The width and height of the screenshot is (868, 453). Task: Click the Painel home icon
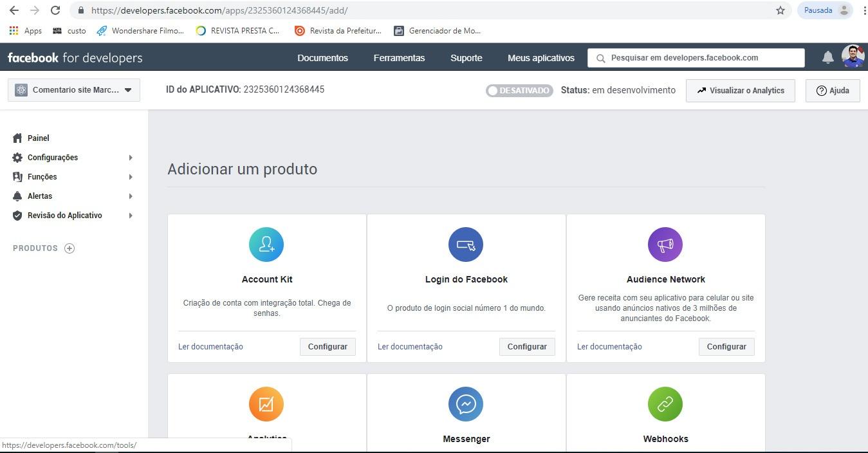17,138
